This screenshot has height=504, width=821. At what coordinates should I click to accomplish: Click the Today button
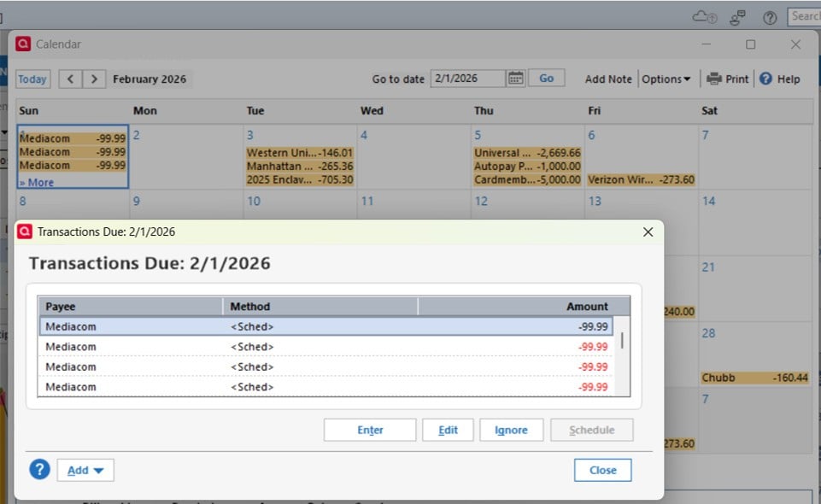[x=32, y=79]
